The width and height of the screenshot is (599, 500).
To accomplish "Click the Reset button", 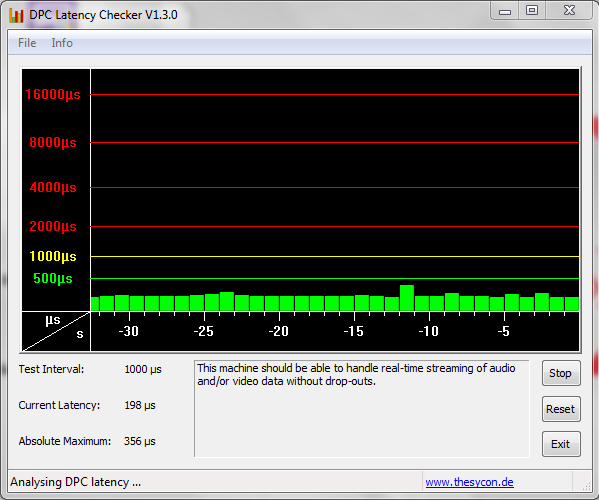I will tap(561, 409).
